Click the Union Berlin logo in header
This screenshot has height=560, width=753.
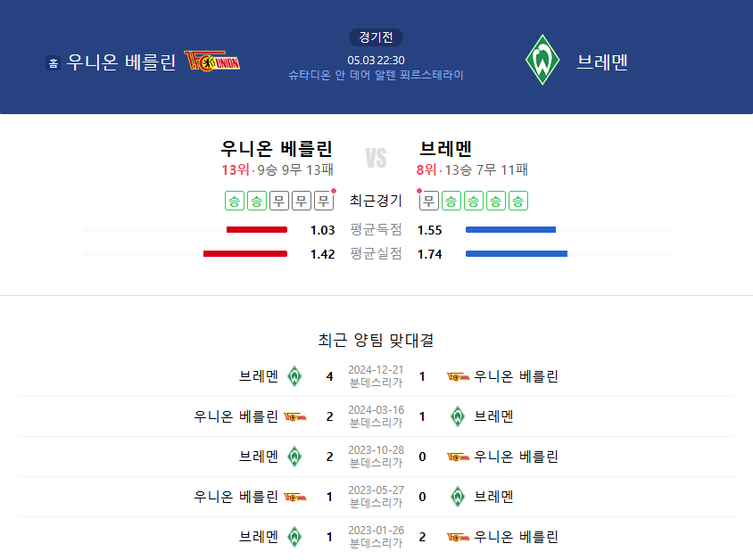click(211, 61)
